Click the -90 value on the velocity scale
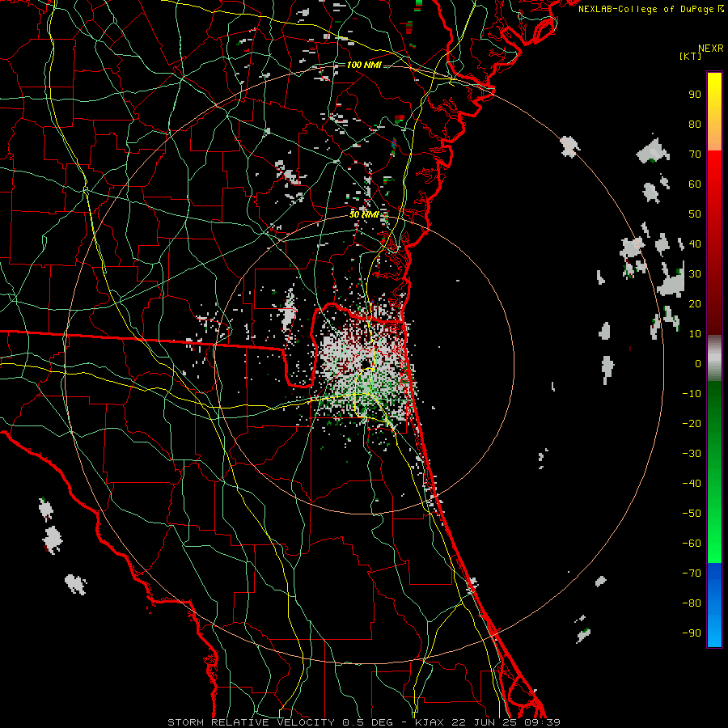Image resolution: width=728 pixels, height=728 pixels. (x=692, y=633)
